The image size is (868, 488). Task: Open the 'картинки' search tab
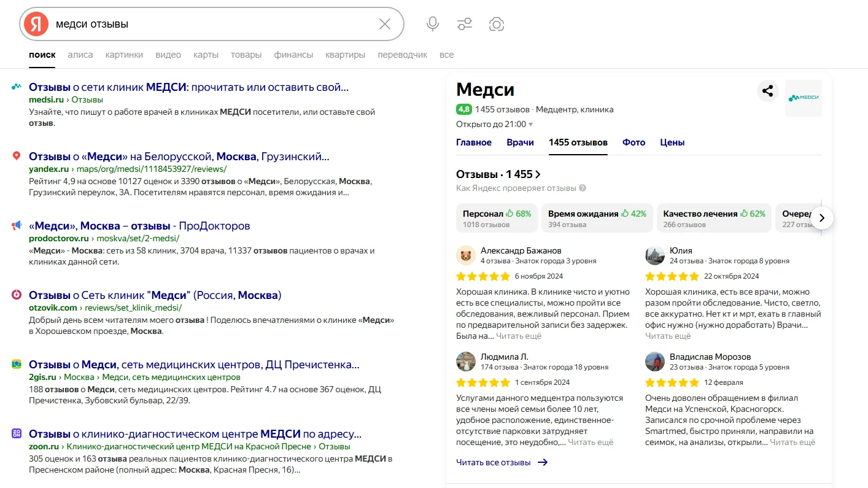click(x=124, y=54)
